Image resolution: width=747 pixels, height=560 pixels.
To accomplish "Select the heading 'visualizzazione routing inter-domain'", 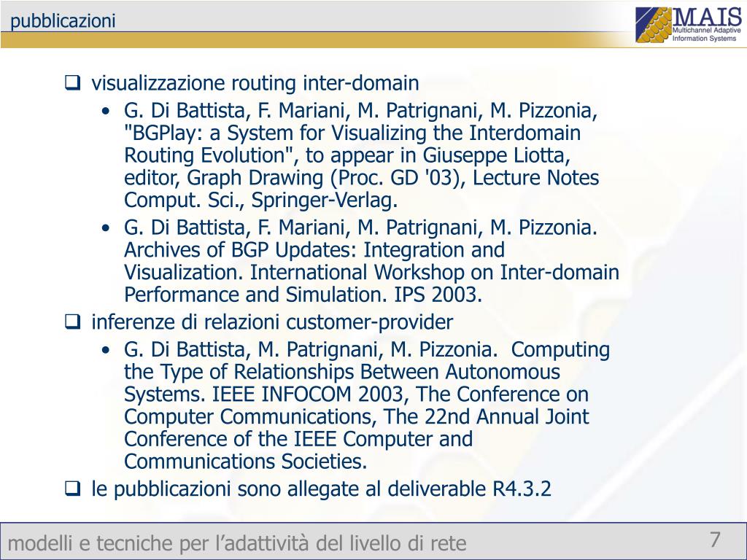I will click(255, 83).
